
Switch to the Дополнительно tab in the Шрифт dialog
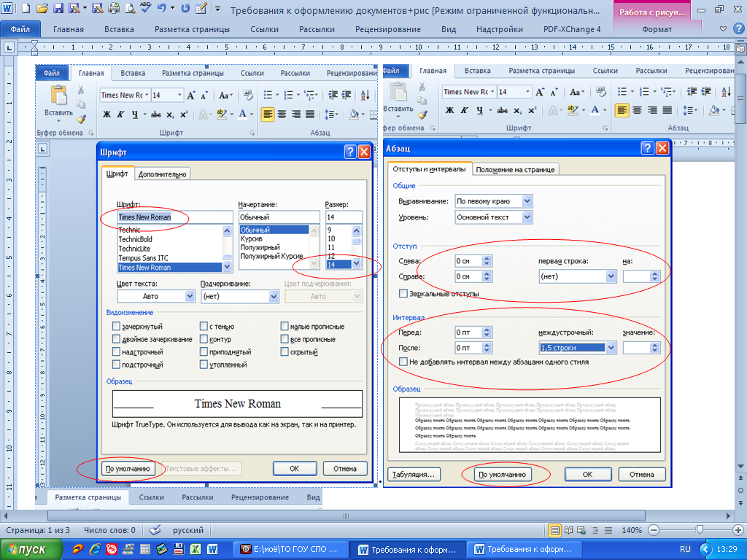[163, 174]
